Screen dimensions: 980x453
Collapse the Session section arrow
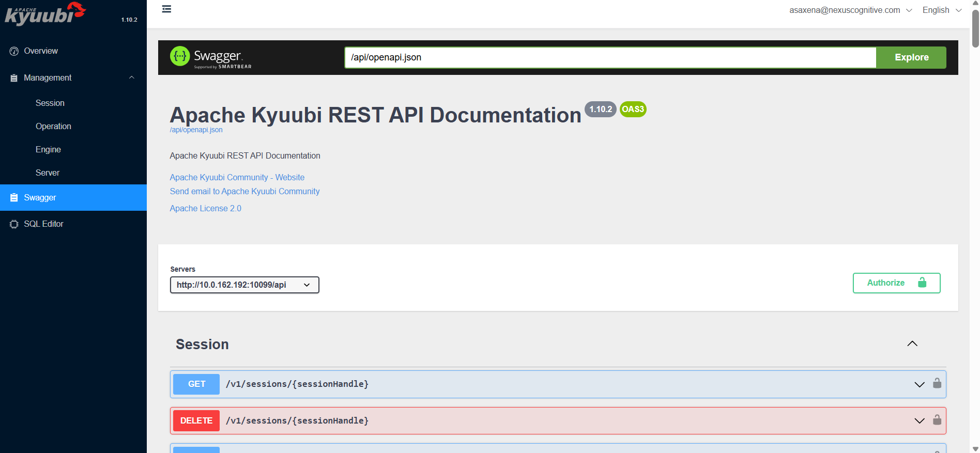(912, 344)
